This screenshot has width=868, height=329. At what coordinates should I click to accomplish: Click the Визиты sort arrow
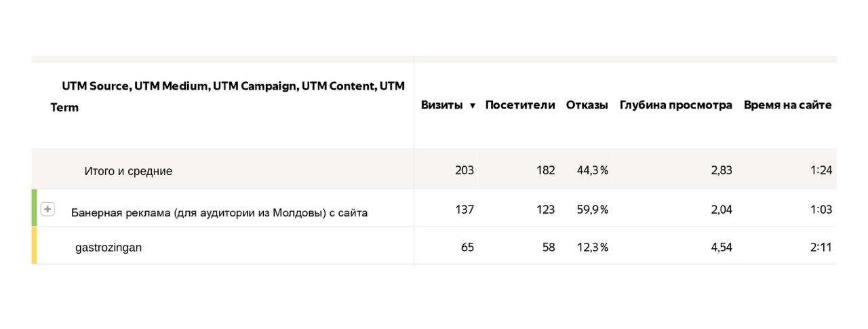[x=473, y=106]
